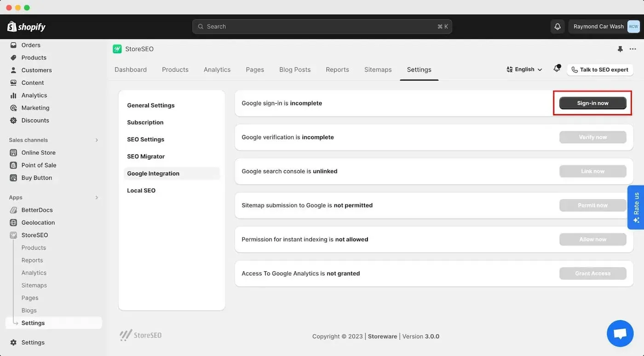Click the Allow now button

click(593, 239)
